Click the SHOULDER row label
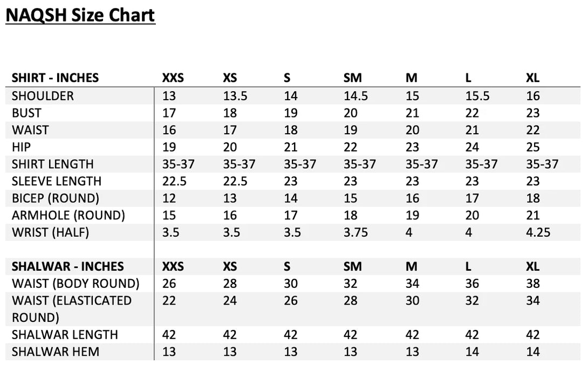Viewport: 588px width, 372px height. [x=43, y=96]
